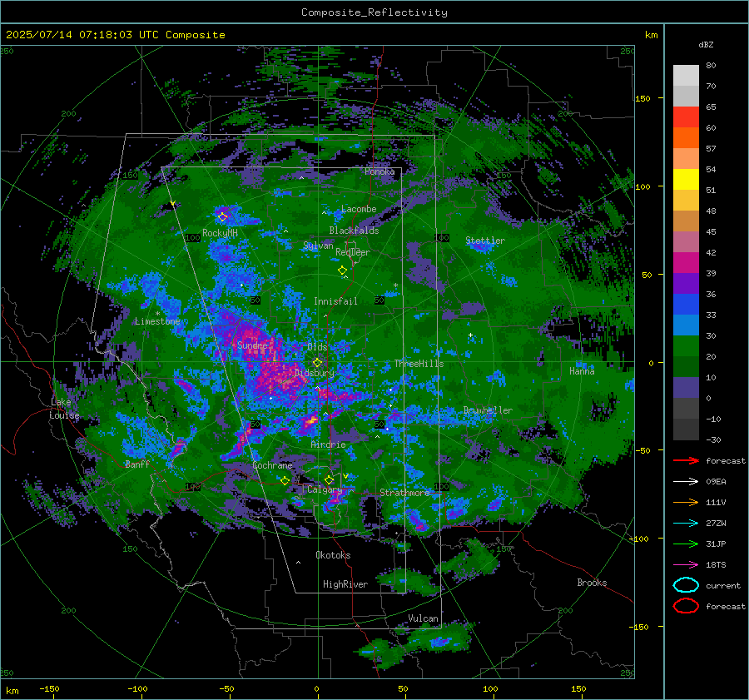Click the Ponoka city label
This screenshot has height=700, width=749.
click(379, 171)
